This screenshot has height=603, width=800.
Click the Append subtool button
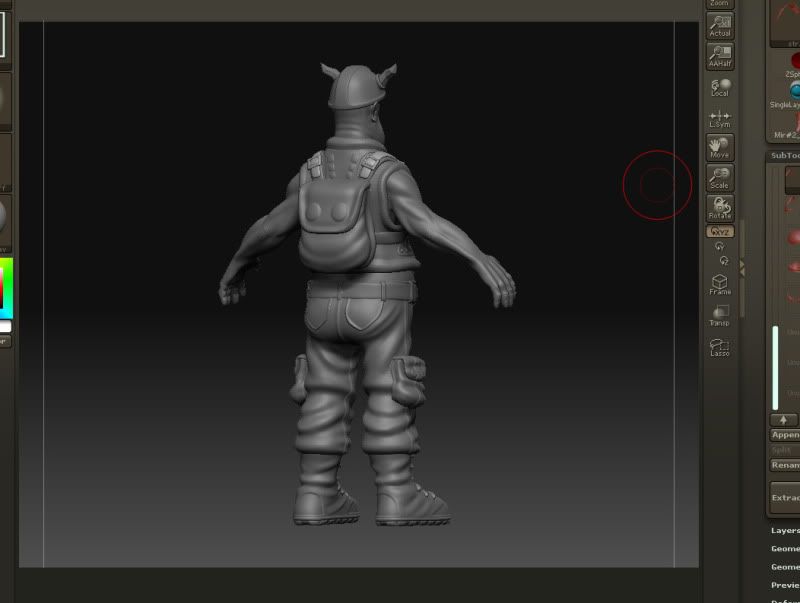click(785, 435)
